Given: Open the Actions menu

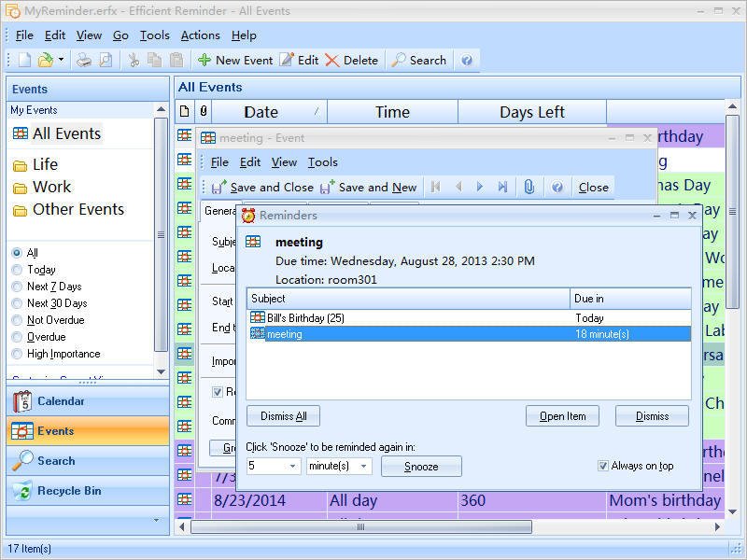Looking at the screenshot, I should (201, 35).
